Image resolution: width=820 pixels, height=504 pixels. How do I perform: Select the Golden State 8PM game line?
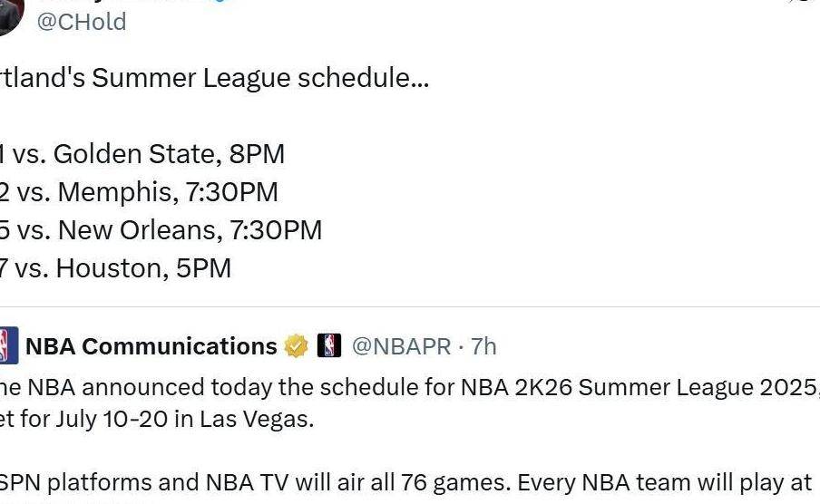(x=142, y=154)
